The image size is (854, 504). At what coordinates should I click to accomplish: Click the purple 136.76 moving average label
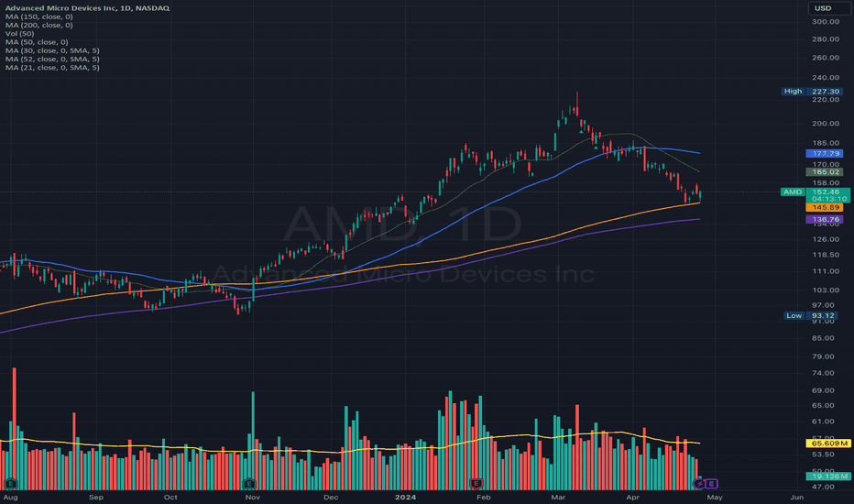[x=825, y=220]
